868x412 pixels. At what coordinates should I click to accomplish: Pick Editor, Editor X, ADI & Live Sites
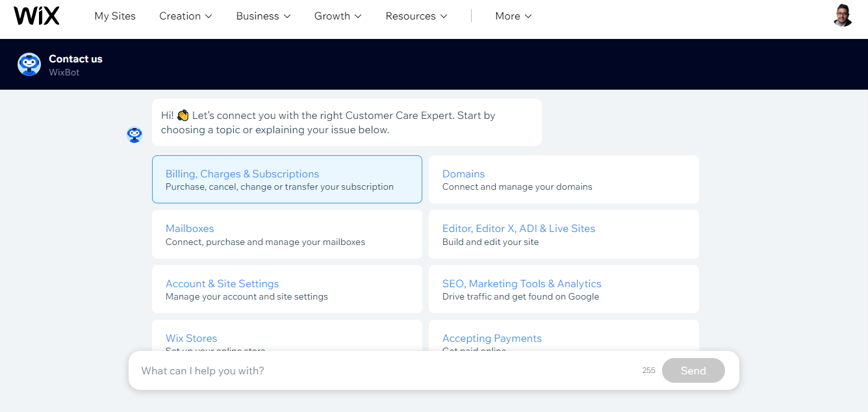pyautogui.click(x=563, y=235)
